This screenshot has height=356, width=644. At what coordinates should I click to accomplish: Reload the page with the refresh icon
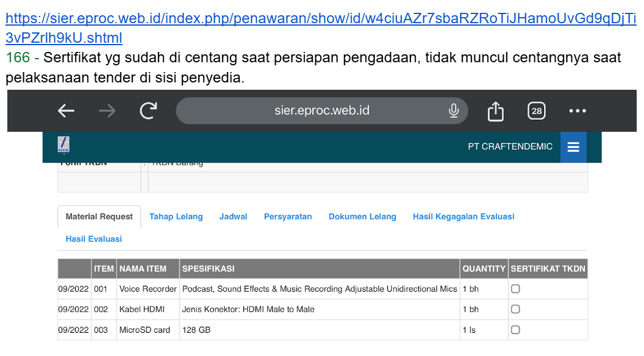[148, 111]
